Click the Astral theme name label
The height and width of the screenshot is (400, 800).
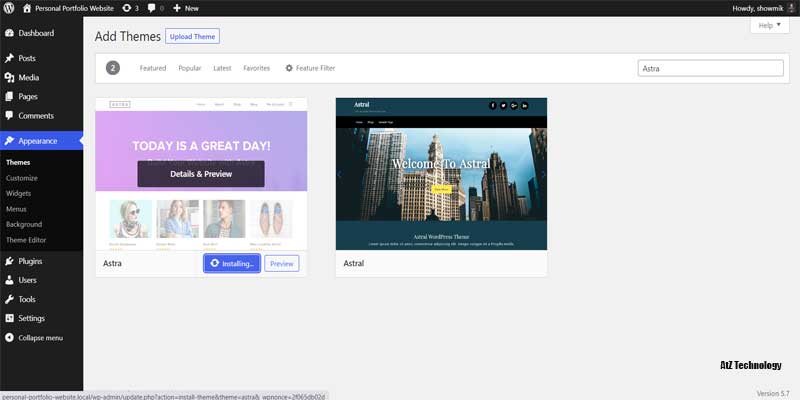(354, 264)
